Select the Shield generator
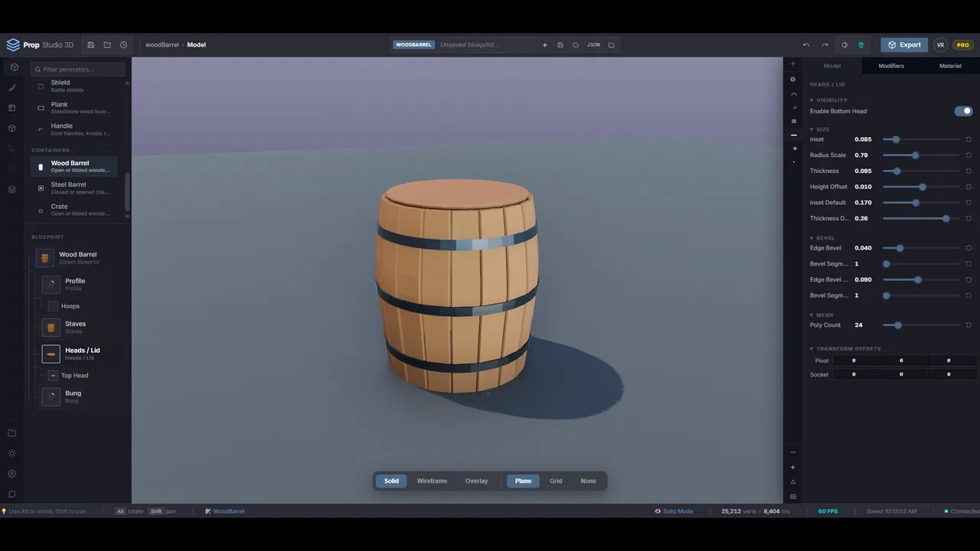The height and width of the screenshot is (551, 980). tap(74, 86)
